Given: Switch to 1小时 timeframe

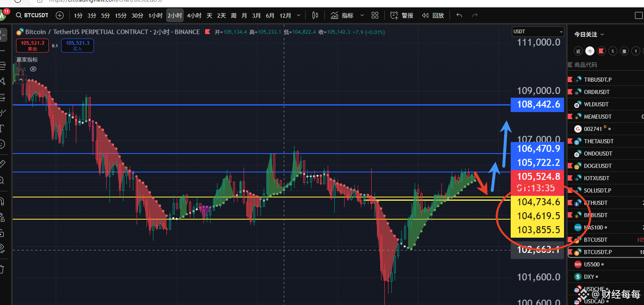Looking at the screenshot, I should pos(155,15).
